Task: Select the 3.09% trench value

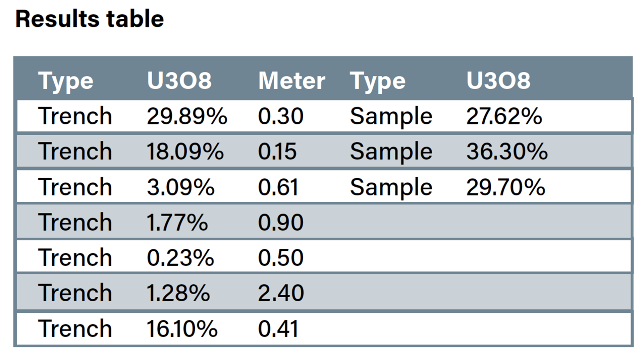Action: point(180,187)
